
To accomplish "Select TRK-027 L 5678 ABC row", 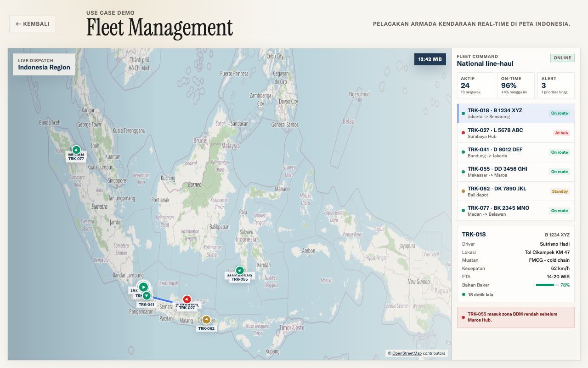I will tap(516, 133).
